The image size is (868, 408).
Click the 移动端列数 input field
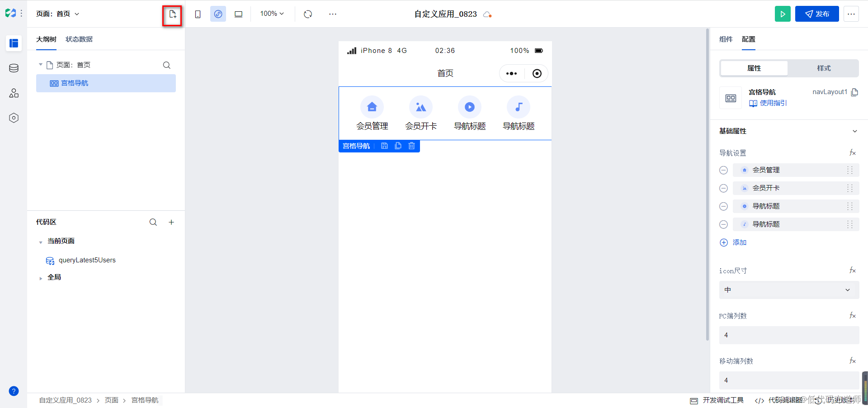(789, 380)
